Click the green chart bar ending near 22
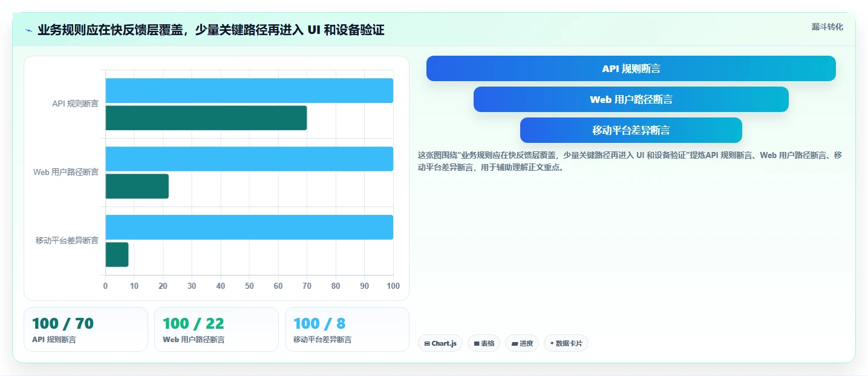868x376 pixels. coord(137,186)
